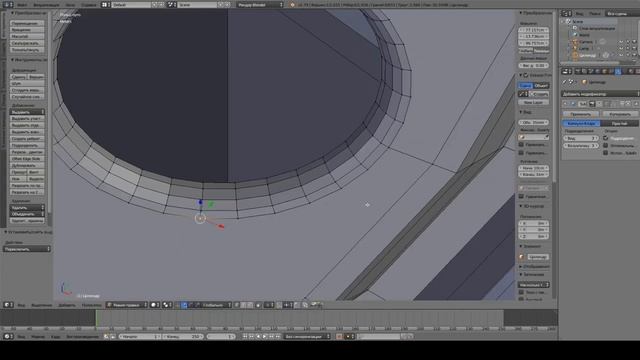Open properties editor type icon
This screenshot has height=360, width=640.
point(566,71)
